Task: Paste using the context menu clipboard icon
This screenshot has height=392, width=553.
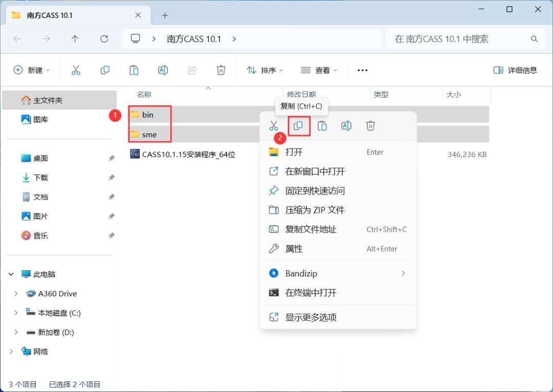Action: (322, 125)
